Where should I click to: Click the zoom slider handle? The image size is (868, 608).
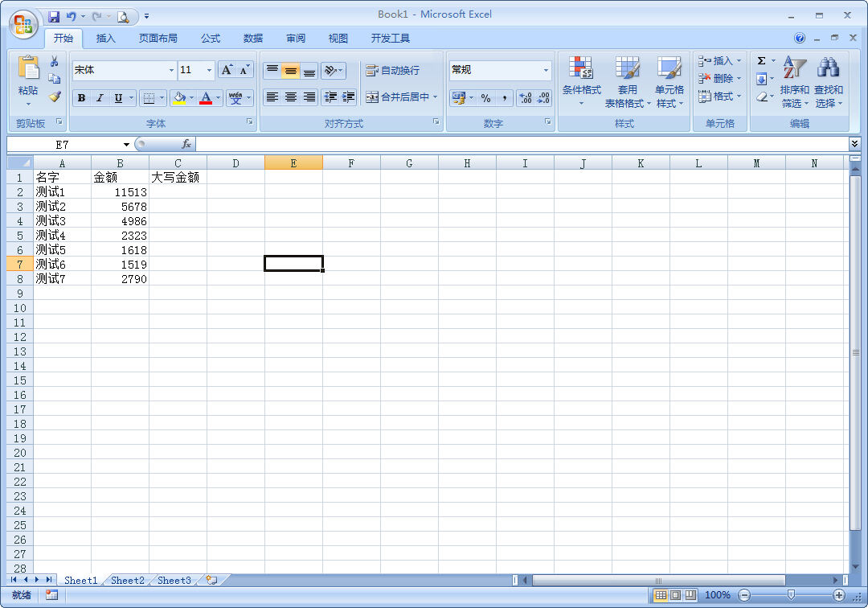coord(791,594)
